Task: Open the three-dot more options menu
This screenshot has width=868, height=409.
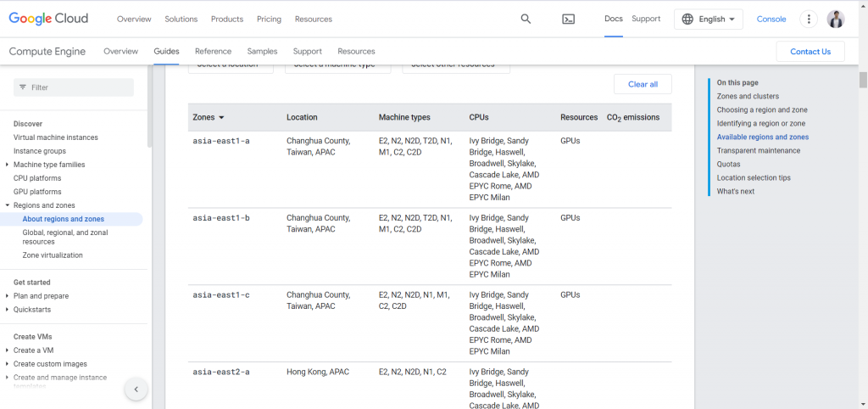Action: coord(810,19)
